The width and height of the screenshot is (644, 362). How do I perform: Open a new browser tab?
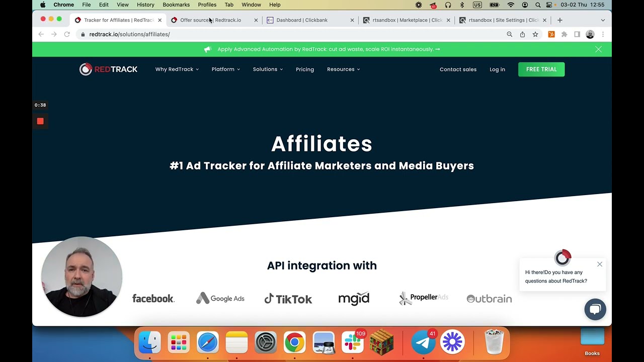(x=559, y=20)
